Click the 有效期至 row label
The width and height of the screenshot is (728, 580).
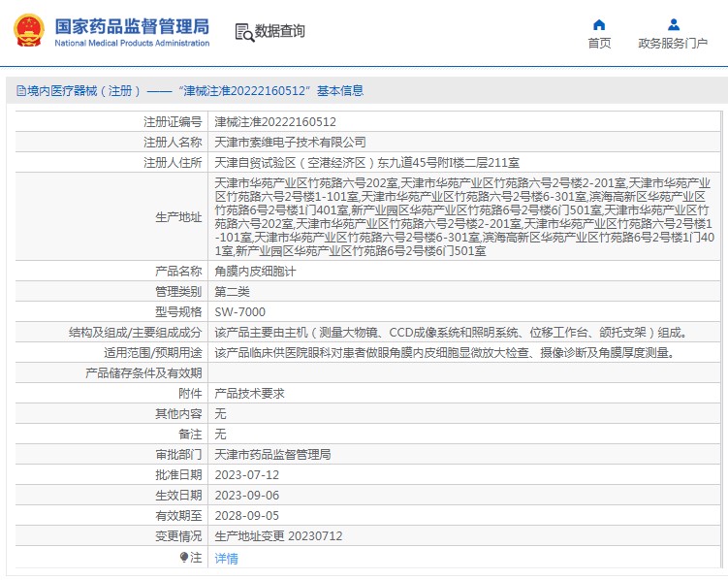point(178,516)
